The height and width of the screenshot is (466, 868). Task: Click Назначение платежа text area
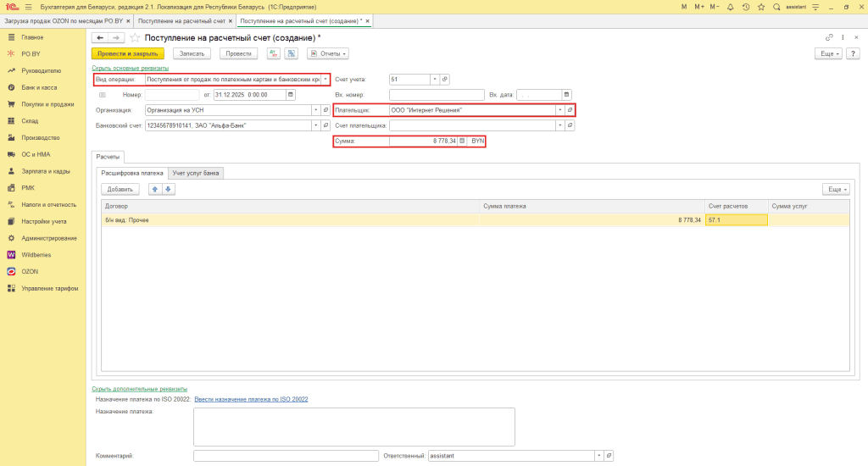pos(354,427)
